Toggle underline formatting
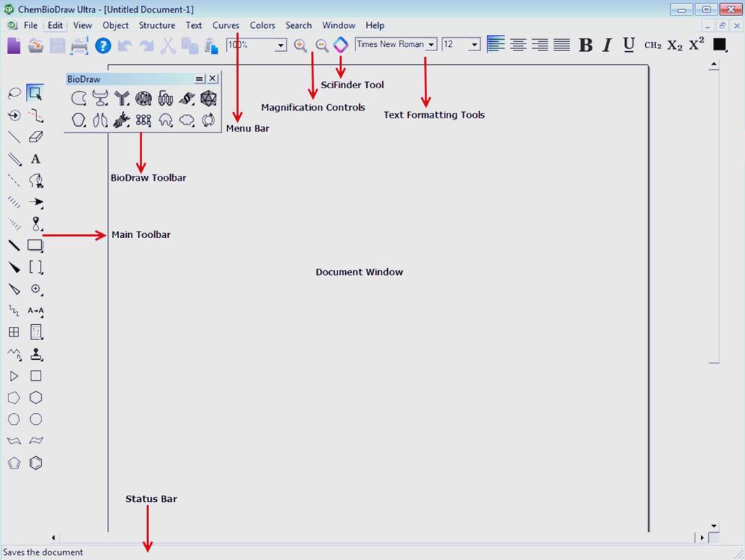 click(x=628, y=44)
